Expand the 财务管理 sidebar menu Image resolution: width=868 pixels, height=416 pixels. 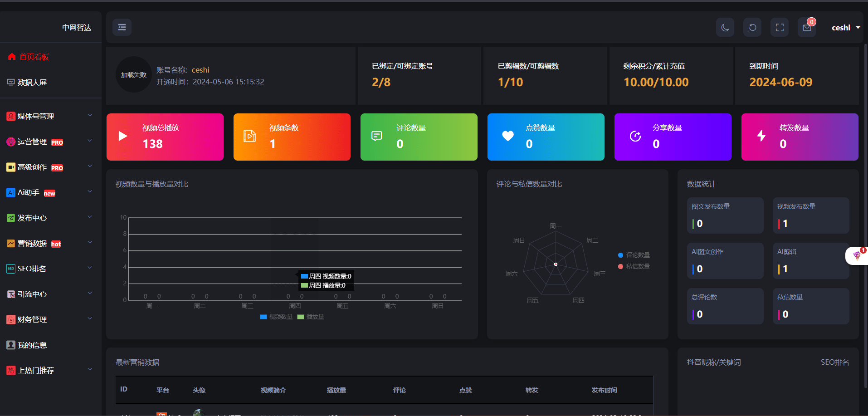click(x=50, y=319)
